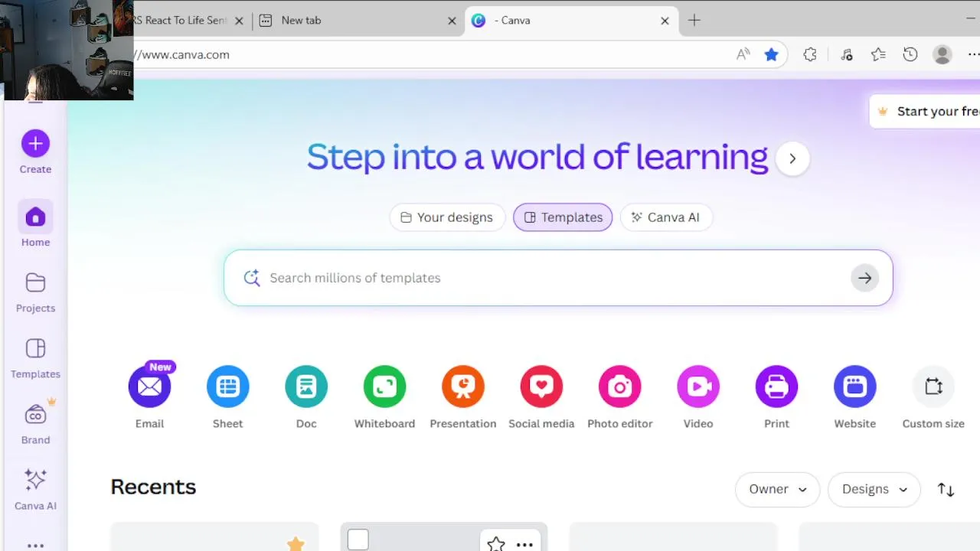
Task: Open the browser settings ellipsis menu
Action: click(x=973, y=54)
